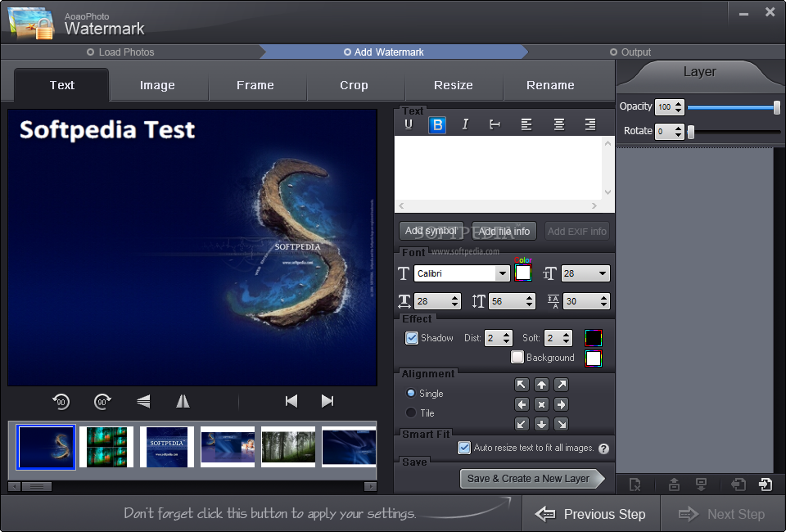Viewport: 786px width, 532px height.
Task: Flip image horizontally
Action: 183,401
